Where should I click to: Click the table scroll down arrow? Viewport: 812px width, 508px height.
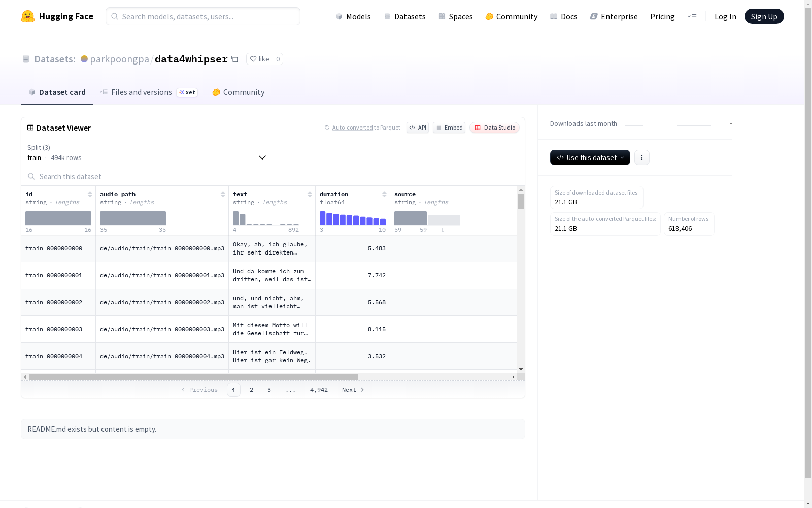tap(521, 369)
